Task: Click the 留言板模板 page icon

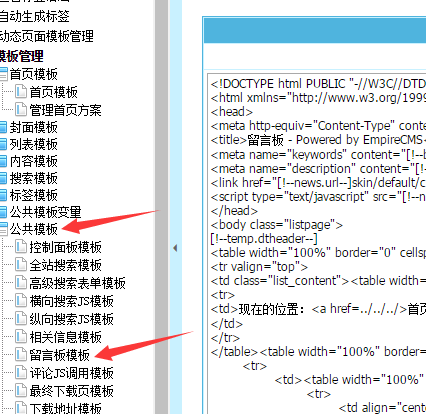Action: 21,355
